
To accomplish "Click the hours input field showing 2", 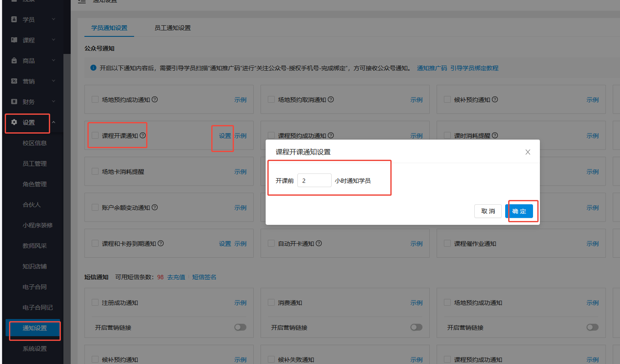I will (x=314, y=180).
